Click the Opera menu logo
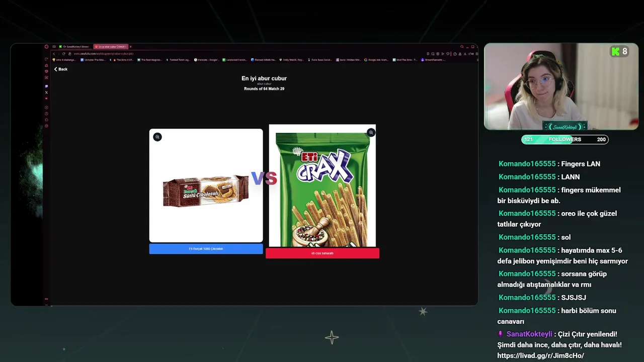Viewport: 644px width, 362px height. click(47, 47)
